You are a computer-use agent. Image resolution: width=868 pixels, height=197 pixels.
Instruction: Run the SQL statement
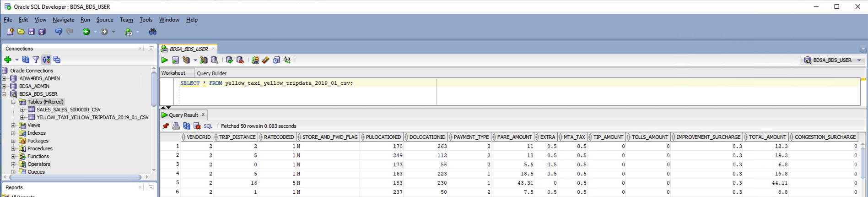tap(165, 60)
